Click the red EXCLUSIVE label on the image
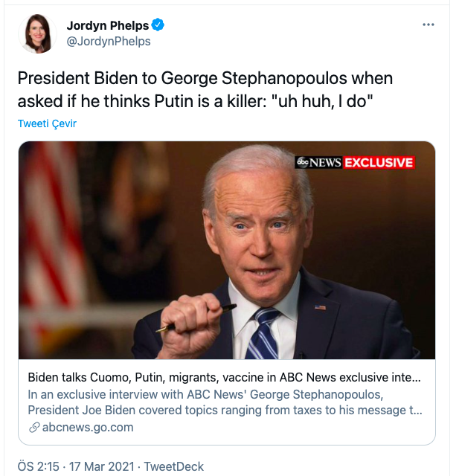 [x=379, y=162]
